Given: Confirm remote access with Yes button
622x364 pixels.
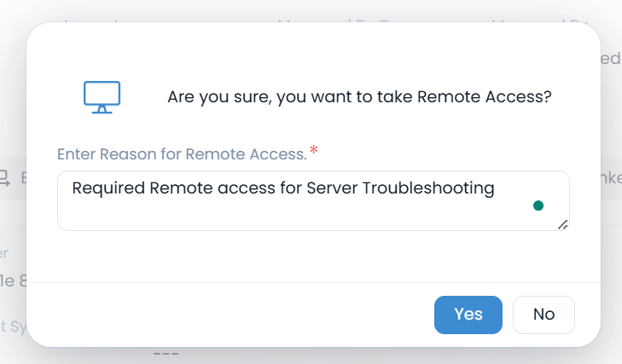Looking at the screenshot, I should [x=468, y=315].
